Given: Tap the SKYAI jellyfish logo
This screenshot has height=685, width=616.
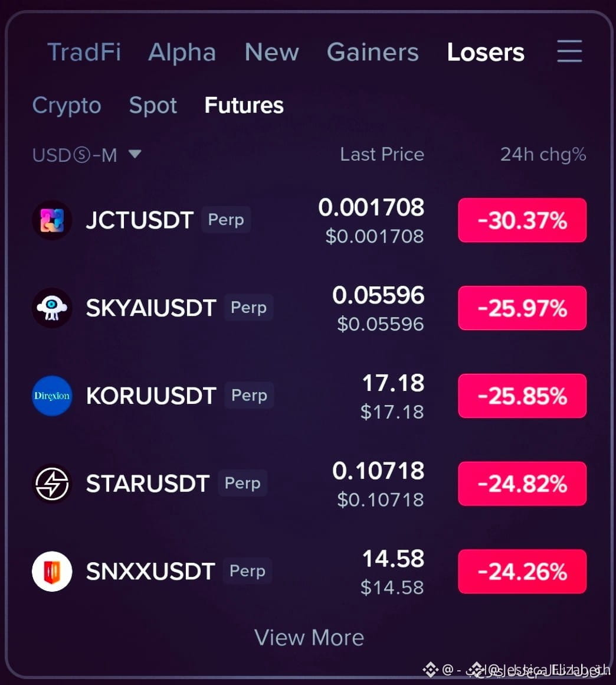Looking at the screenshot, I should pos(52,308).
